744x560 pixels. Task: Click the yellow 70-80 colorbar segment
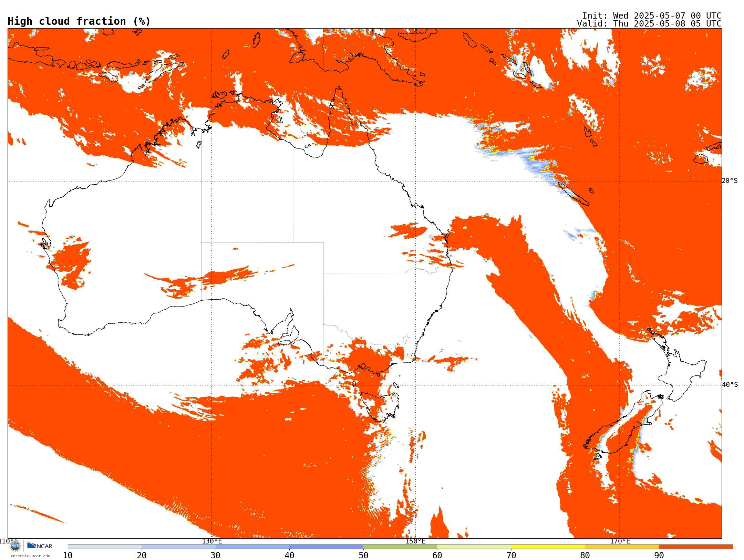pos(548,547)
